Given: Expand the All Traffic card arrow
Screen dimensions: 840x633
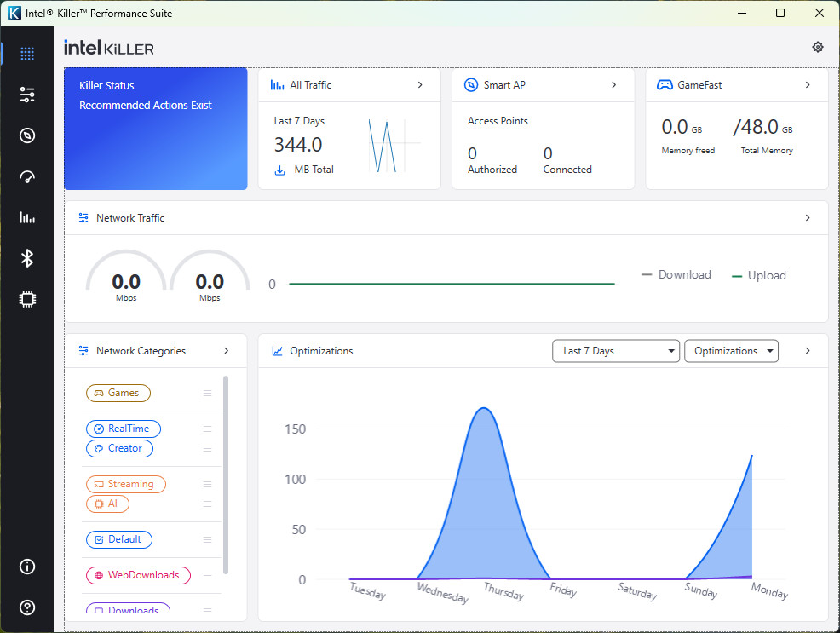Looking at the screenshot, I should 420,85.
